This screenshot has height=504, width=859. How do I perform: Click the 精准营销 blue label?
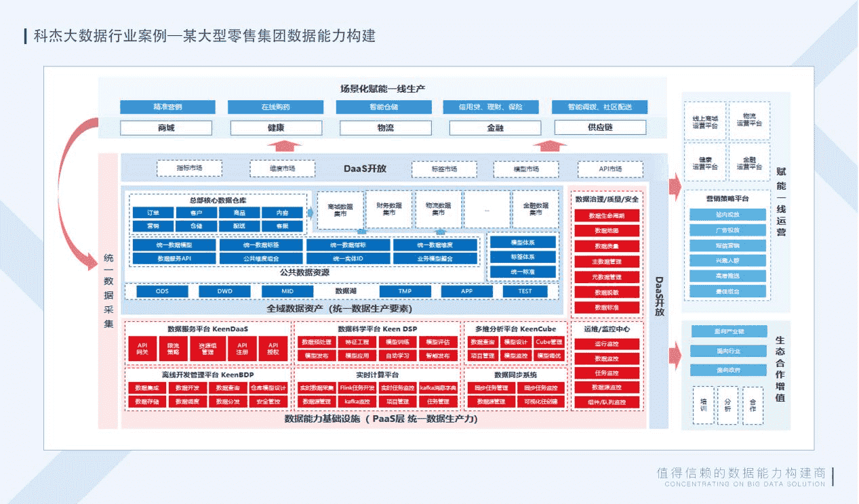(x=167, y=107)
